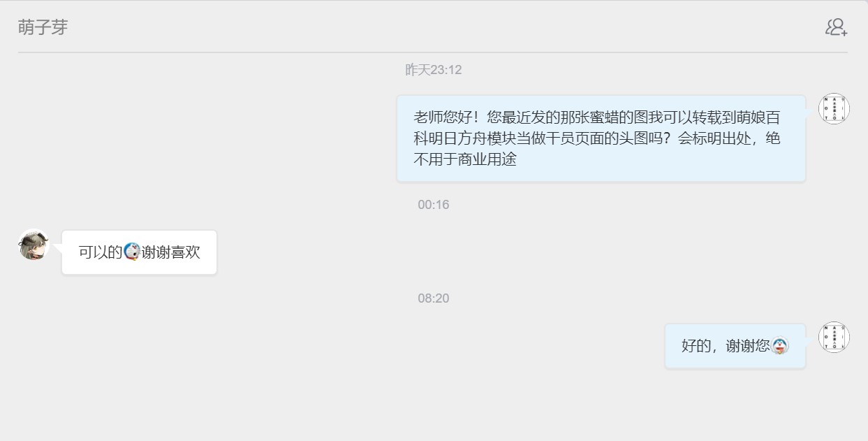
Task: Click the word 蜜蜡 in first message
Action: point(603,117)
